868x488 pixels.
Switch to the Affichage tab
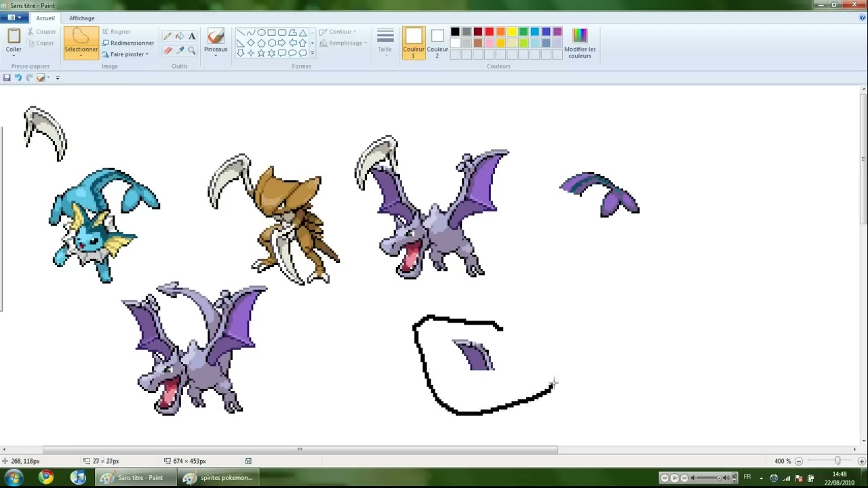pos(82,18)
